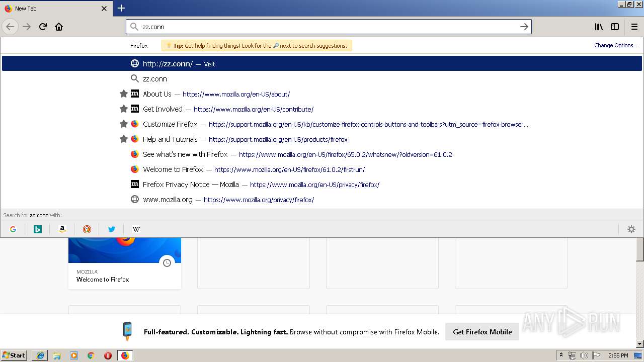Reload the current page
Viewport: 644px width, 362px height.
tap(43, 27)
